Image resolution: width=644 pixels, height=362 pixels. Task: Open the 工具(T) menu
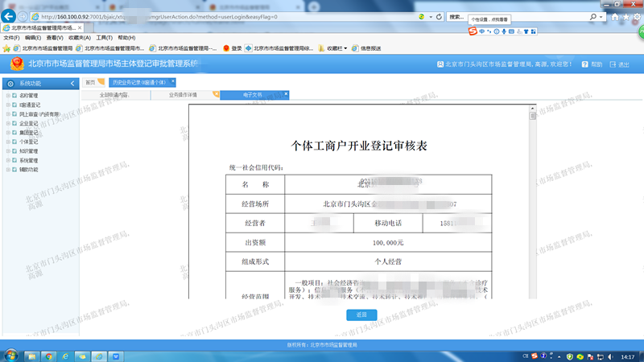point(104,38)
